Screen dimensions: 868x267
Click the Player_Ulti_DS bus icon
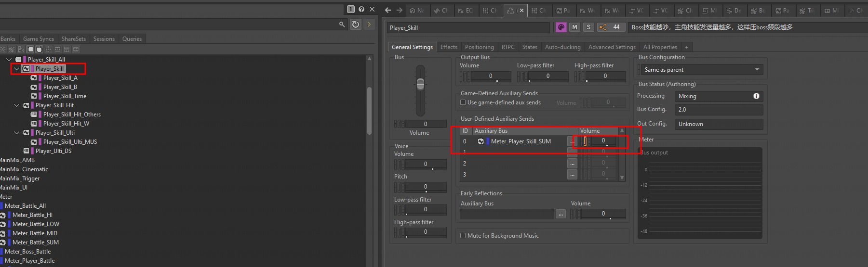click(26, 151)
